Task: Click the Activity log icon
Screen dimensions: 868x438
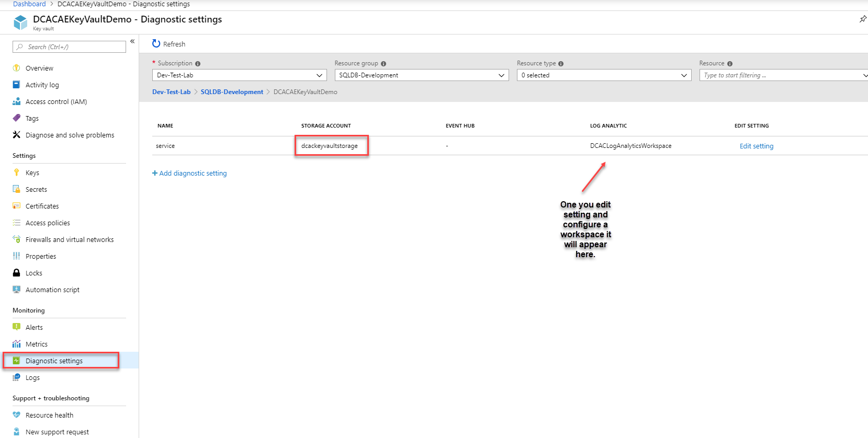Action: [x=16, y=85]
